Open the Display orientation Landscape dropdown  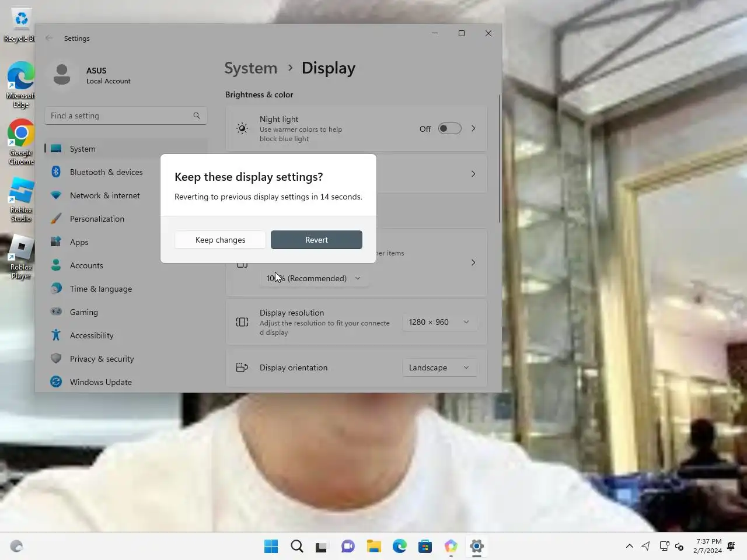tap(439, 367)
